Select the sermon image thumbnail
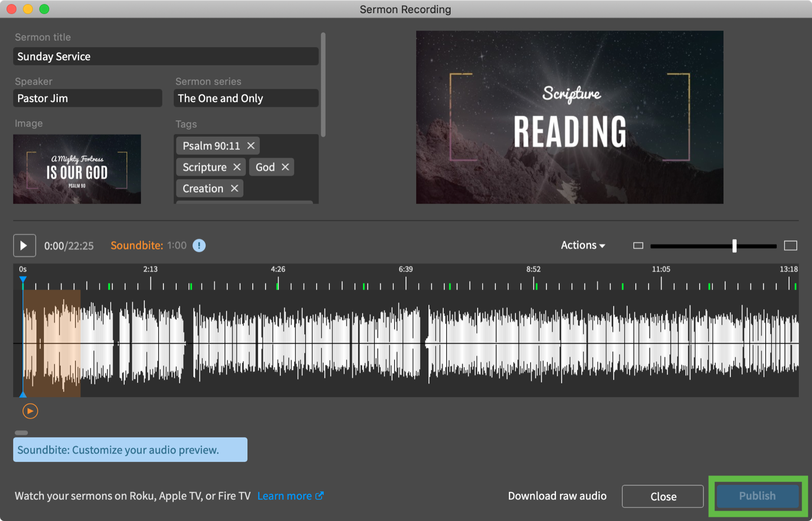This screenshot has width=812, height=521. tap(77, 169)
